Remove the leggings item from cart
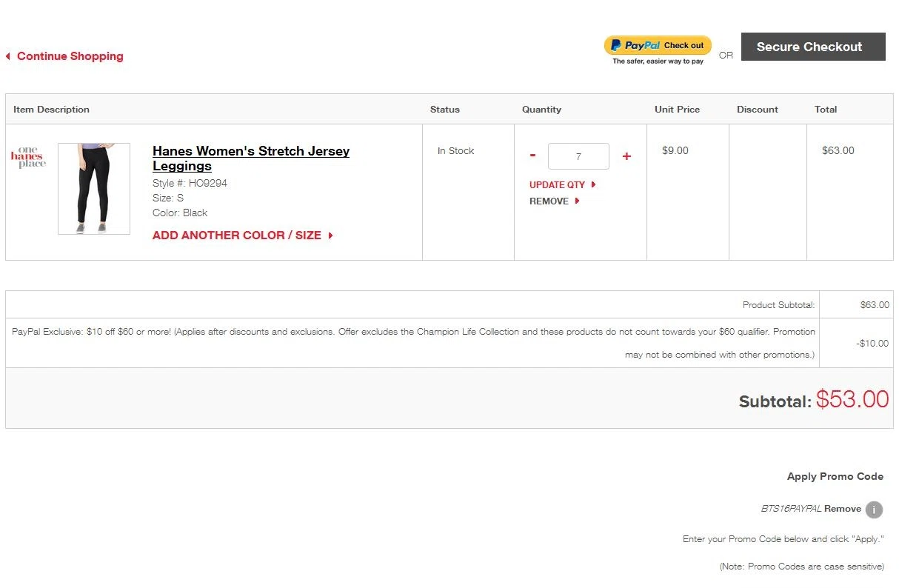Screen dimensions: 899x588 tap(555, 201)
